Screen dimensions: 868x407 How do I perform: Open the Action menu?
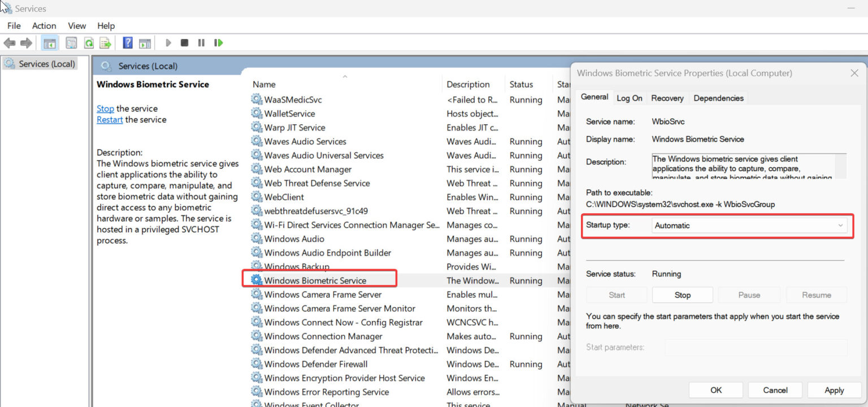coord(44,25)
